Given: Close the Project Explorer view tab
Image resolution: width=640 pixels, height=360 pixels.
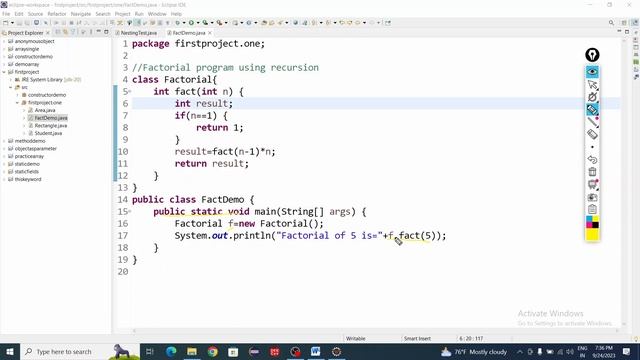Looking at the screenshot, I should [48, 33].
